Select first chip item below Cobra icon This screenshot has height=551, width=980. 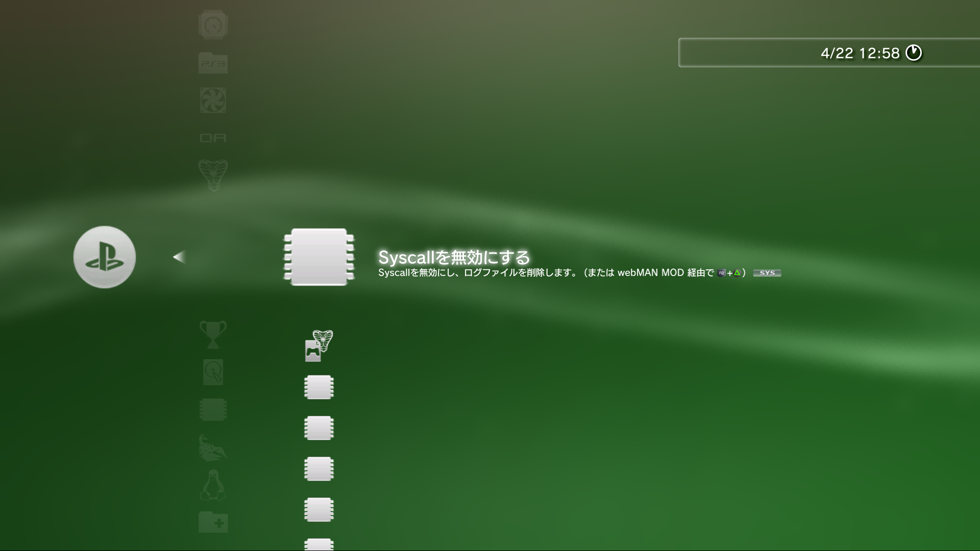click(319, 387)
